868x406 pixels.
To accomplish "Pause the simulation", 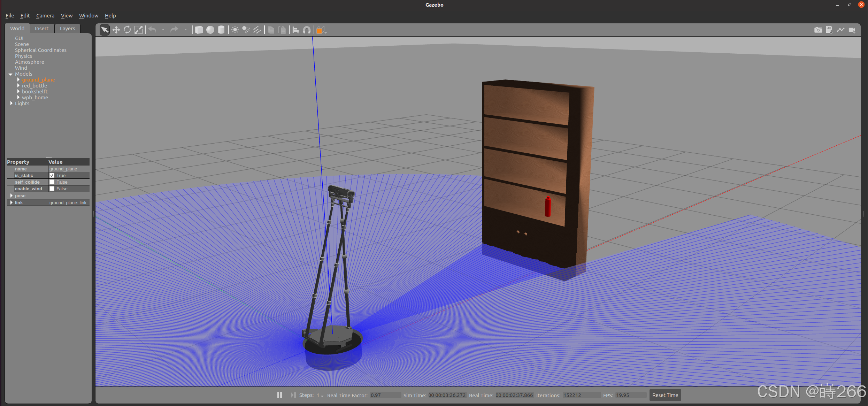I will (279, 395).
